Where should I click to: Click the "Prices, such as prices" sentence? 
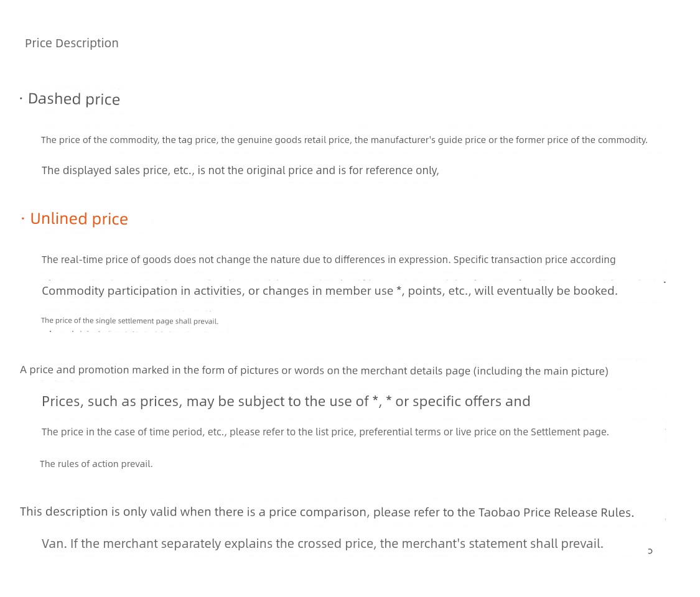click(286, 402)
